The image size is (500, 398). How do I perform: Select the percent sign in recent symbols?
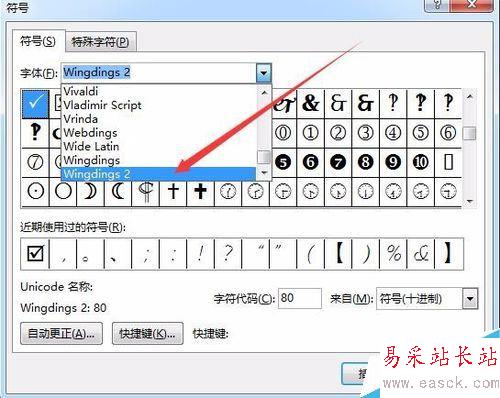click(393, 254)
